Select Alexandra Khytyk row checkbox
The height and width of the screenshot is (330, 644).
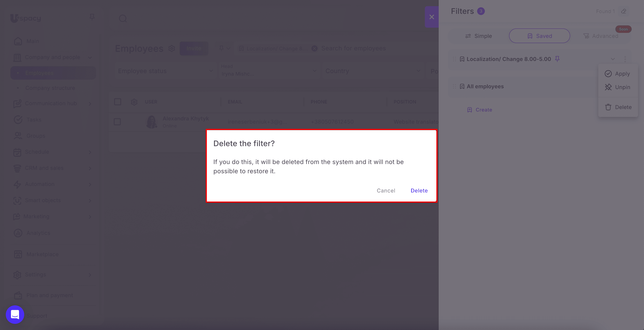117,122
